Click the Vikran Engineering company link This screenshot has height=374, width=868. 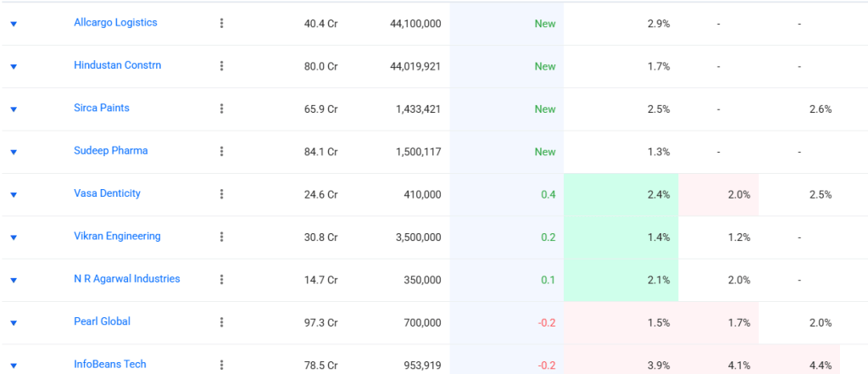(117, 237)
